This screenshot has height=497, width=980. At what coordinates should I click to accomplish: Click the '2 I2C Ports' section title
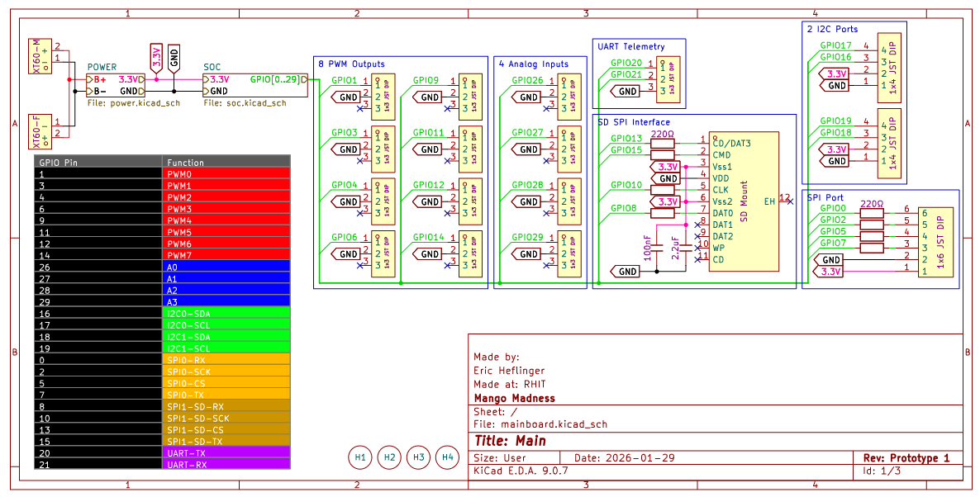(x=832, y=29)
